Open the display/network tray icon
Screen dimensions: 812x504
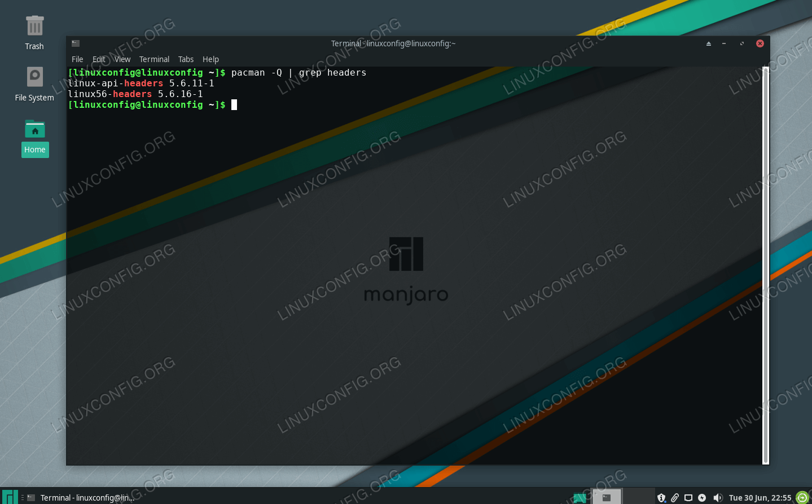(x=688, y=498)
